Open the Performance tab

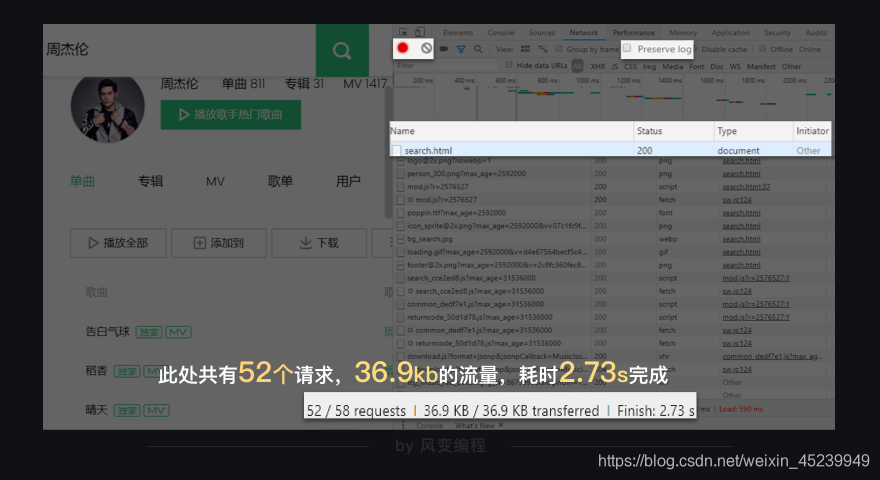(x=634, y=33)
